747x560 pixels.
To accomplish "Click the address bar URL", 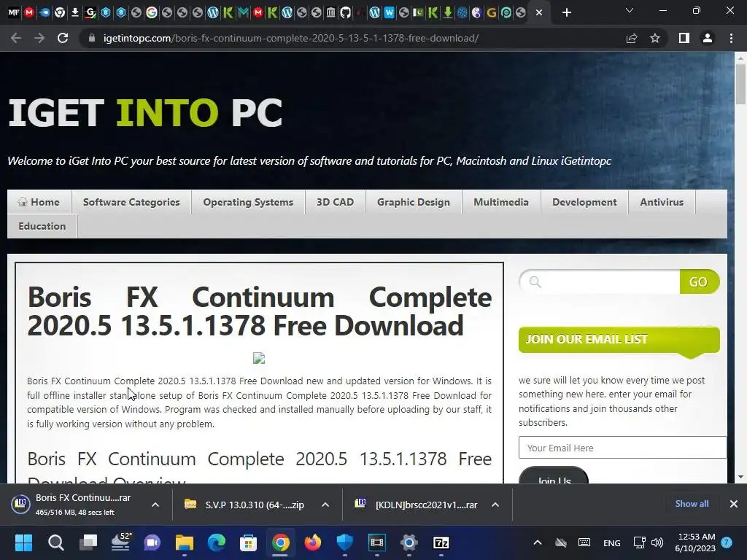I will [x=290, y=38].
